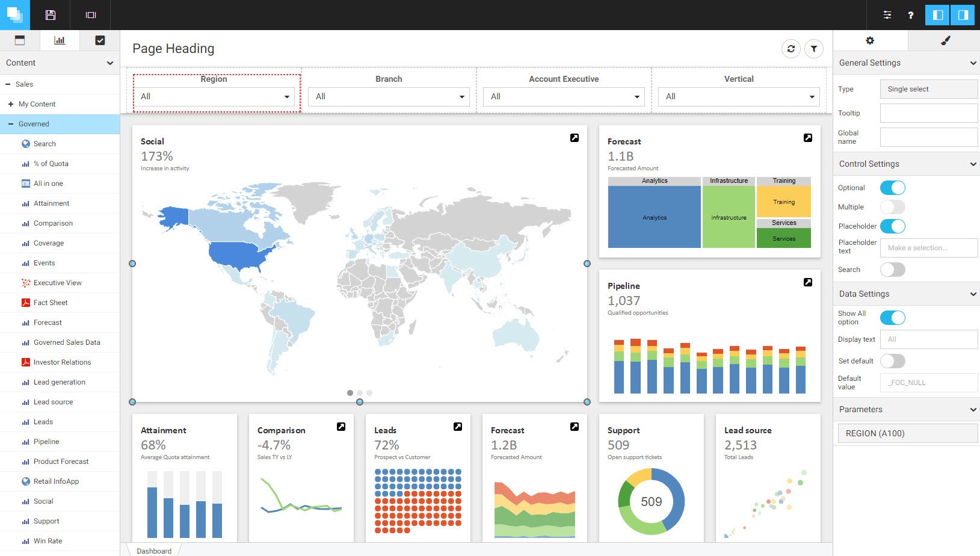980x556 pixels.
Task: Open the Account Executive dropdown
Action: tap(564, 97)
